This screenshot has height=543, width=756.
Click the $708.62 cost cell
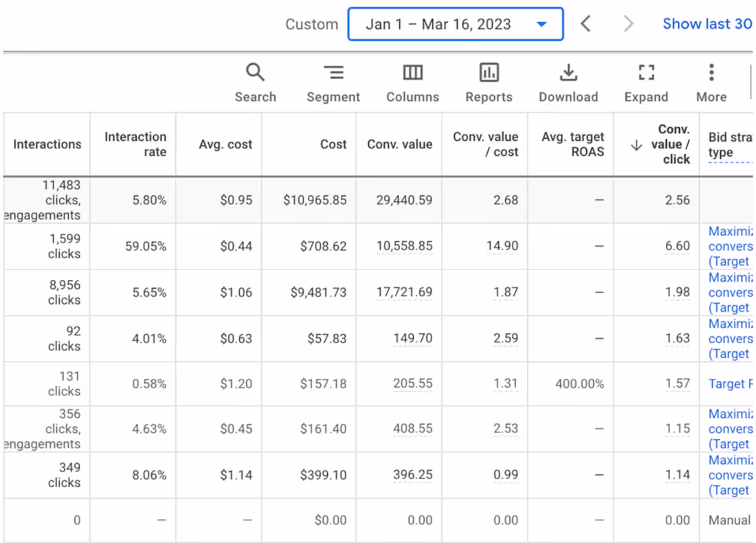click(x=323, y=247)
